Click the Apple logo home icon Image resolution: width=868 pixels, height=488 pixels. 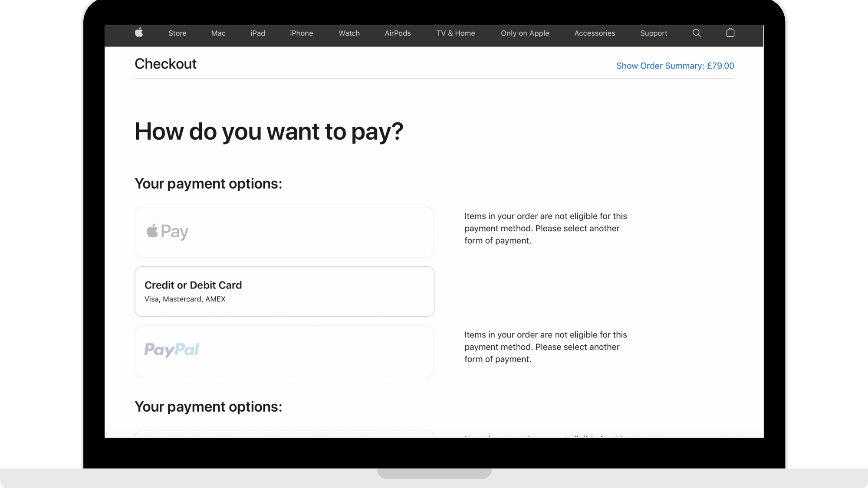click(x=139, y=33)
